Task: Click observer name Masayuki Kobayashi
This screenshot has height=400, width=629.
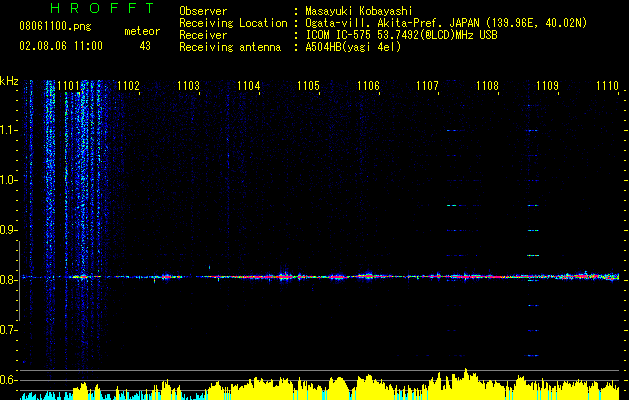Action: coord(359,11)
